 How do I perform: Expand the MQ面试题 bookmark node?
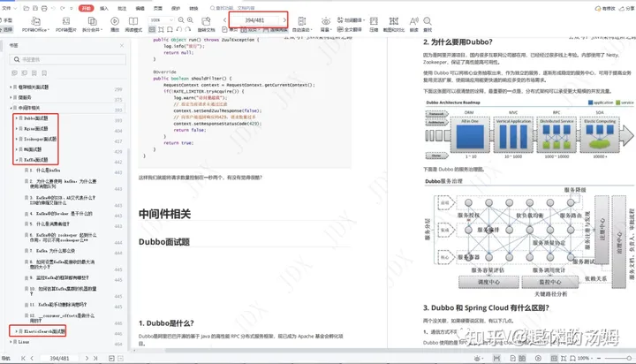[x=16, y=149]
